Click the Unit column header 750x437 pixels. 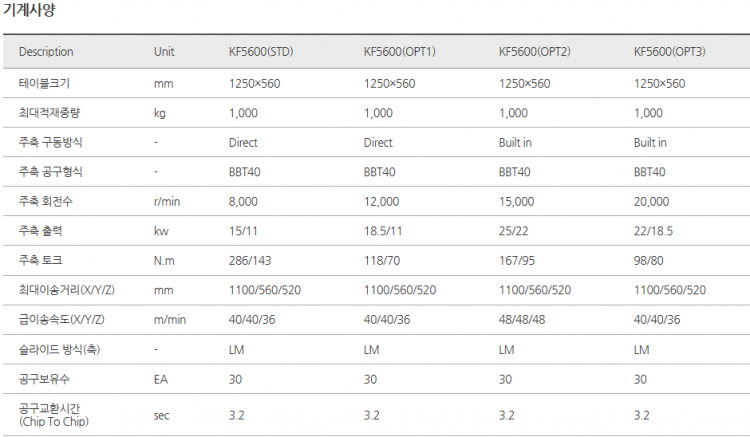(x=164, y=52)
